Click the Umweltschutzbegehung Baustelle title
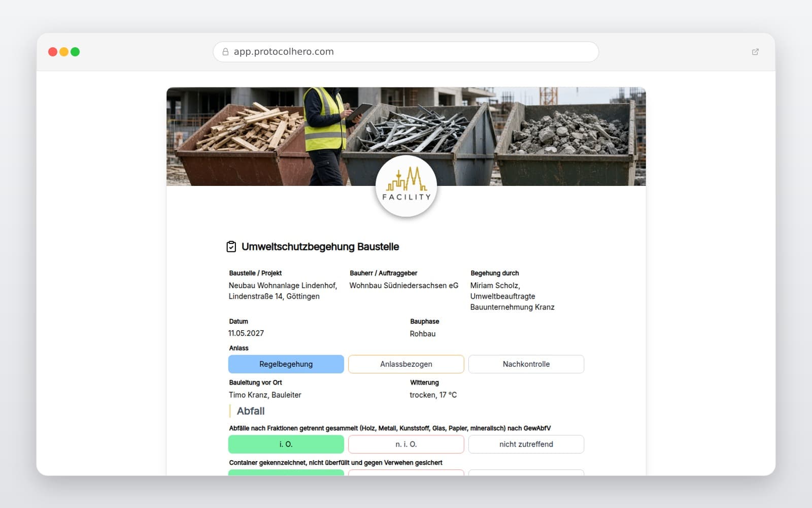812x508 pixels. click(x=320, y=247)
